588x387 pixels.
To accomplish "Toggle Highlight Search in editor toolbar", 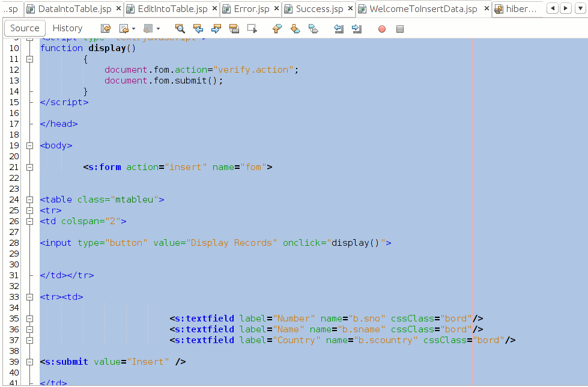I will [234, 28].
